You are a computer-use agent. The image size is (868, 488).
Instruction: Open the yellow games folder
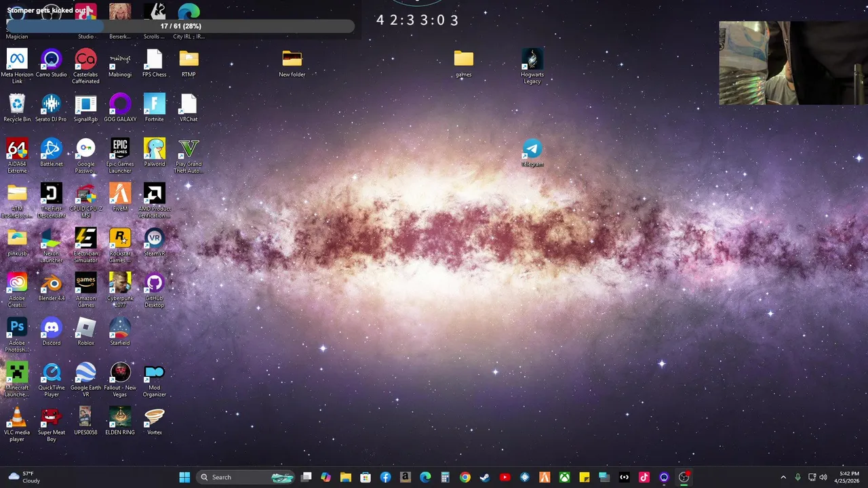463,64
